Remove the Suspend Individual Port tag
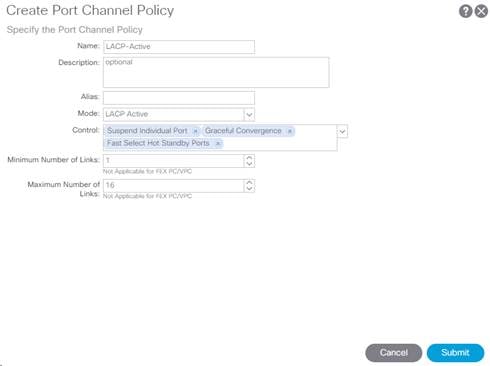 (196, 131)
